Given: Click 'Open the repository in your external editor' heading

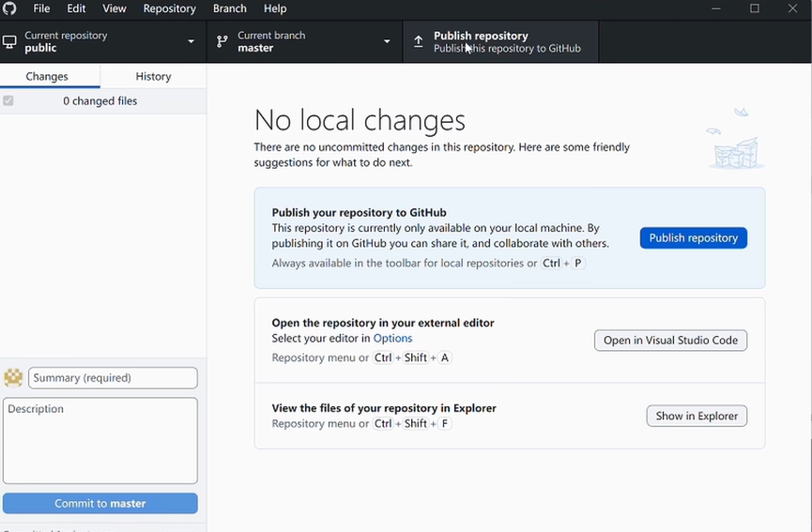Looking at the screenshot, I should tap(383, 323).
